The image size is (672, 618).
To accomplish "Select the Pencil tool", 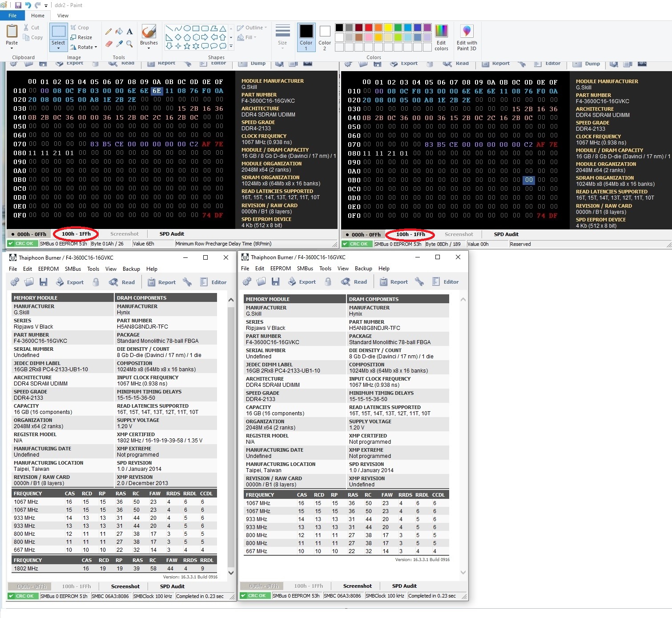I will pyautogui.click(x=109, y=31).
